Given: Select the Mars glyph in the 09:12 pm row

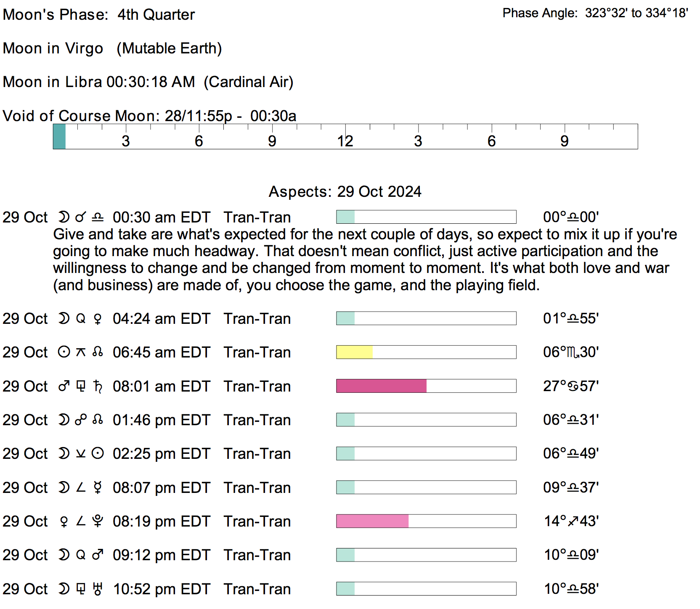Looking at the screenshot, I should click(98, 555).
